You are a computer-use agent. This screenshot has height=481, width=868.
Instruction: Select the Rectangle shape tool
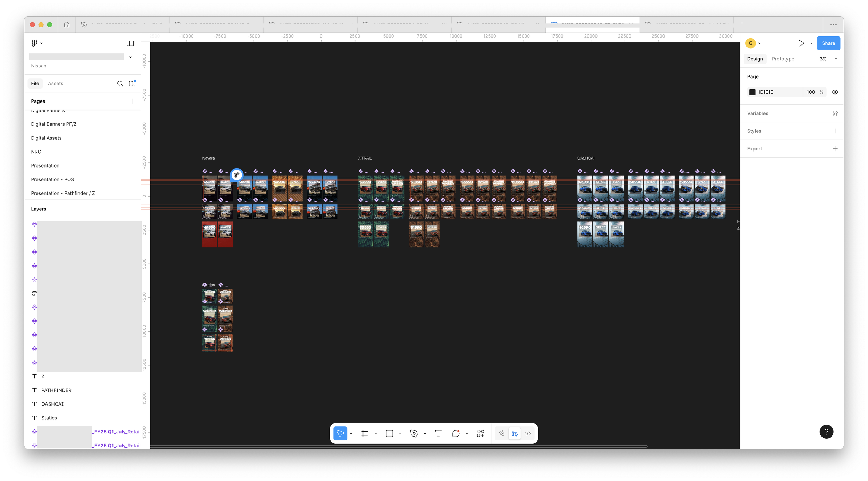pos(390,433)
